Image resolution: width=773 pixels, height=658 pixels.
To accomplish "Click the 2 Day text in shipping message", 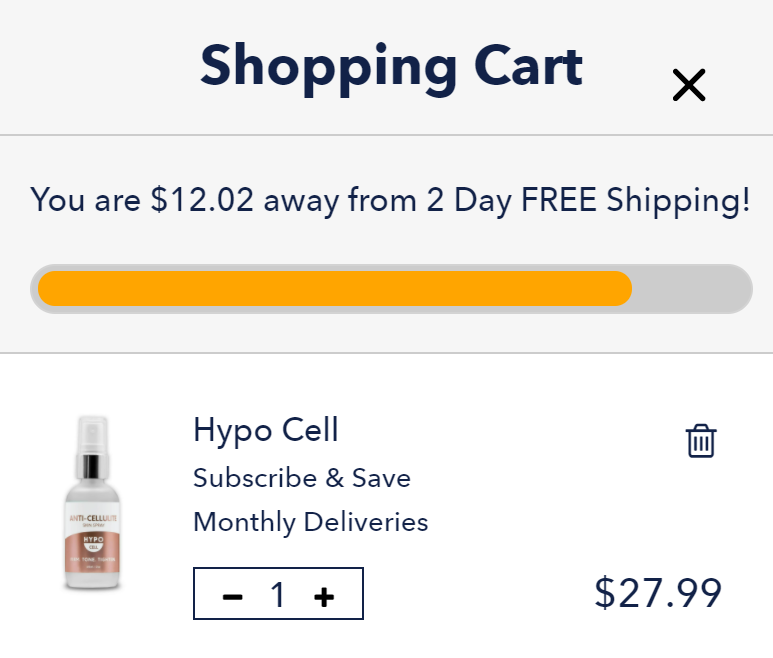I will 469,200.
